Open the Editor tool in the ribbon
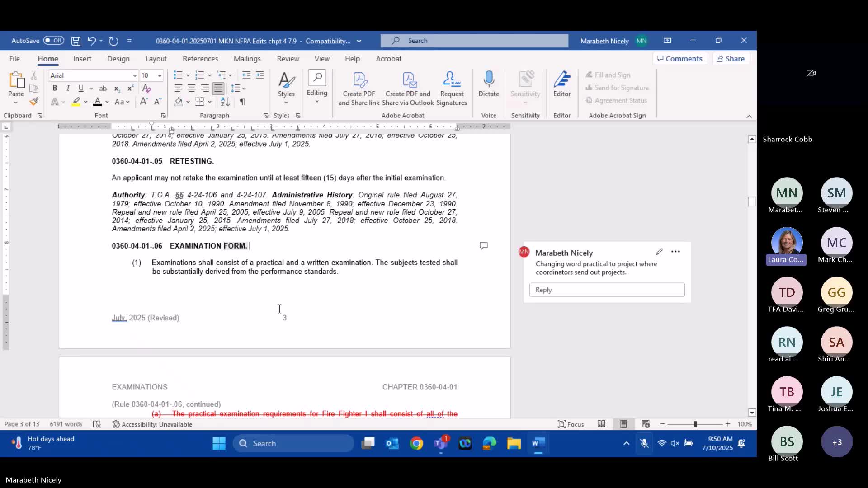The image size is (868, 488). (562, 84)
